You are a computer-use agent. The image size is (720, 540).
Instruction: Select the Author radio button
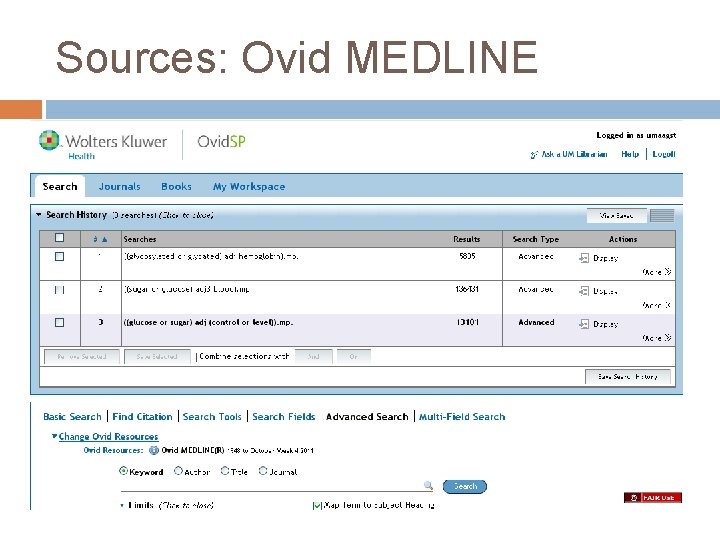[x=178, y=471]
